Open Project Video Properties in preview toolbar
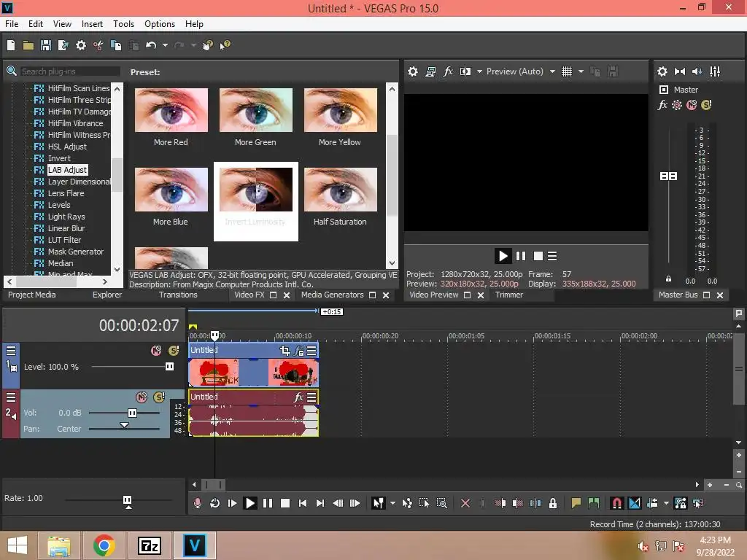The height and width of the screenshot is (560, 747). pos(413,71)
